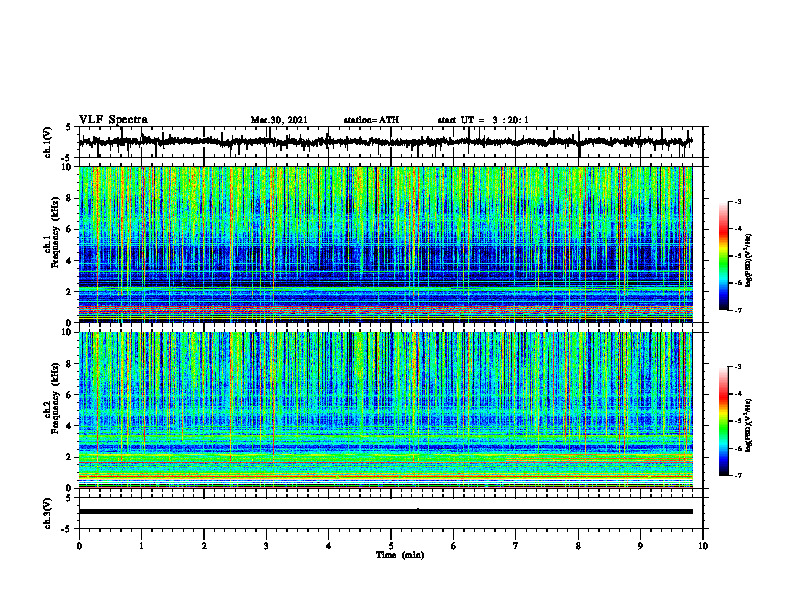Image resolution: width=792 pixels, height=612 pixels.
Task: Click the ch.1 colorbar "log(PSD)" label
Action: click(x=749, y=261)
